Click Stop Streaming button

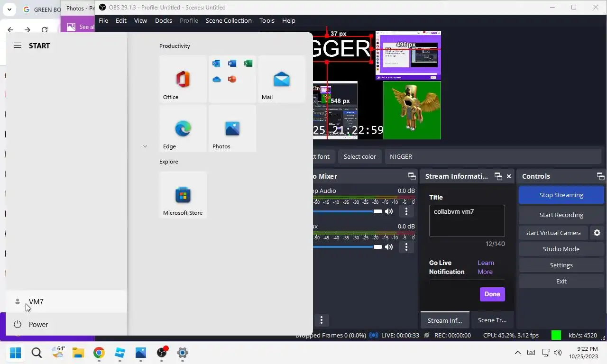tap(561, 195)
